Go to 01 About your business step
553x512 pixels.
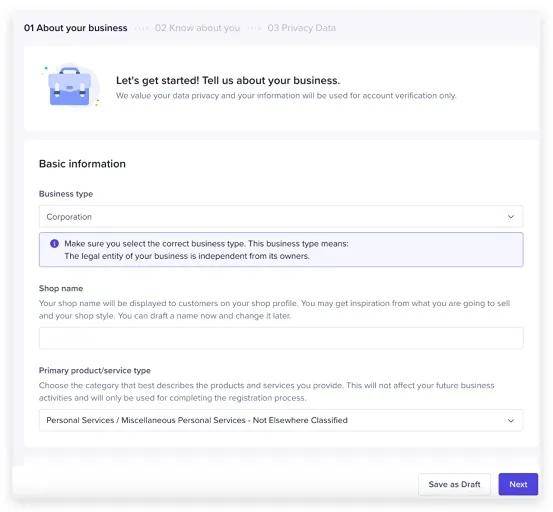pos(75,28)
